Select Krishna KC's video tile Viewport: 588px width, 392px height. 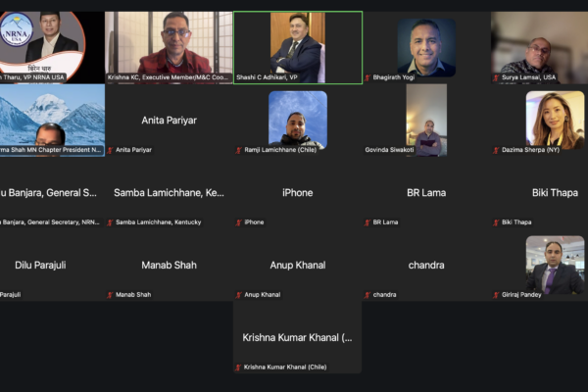pyautogui.click(x=169, y=48)
